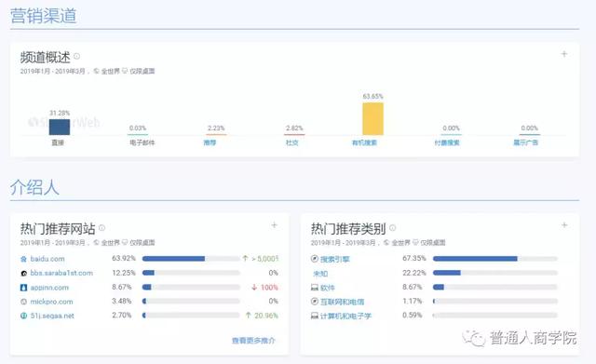Open the 计算机和电子学 category link
The width and height of the screenshot is (596, 364).
[x=345, y=316]
